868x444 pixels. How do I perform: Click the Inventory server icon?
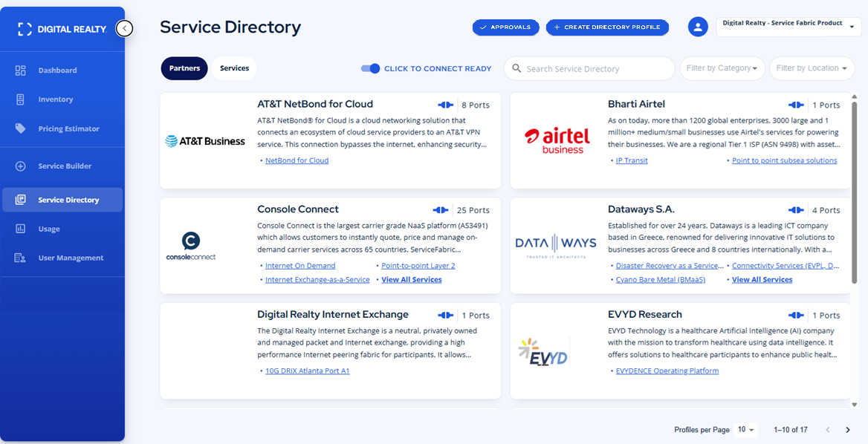coord(21,99)
